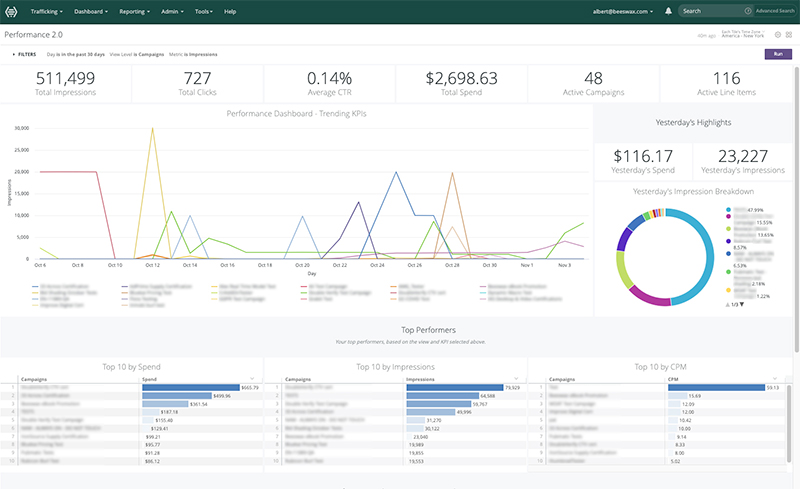Click the 59.13 CPM bar
The height and width of the screenshot is (489, 800).
716,387
